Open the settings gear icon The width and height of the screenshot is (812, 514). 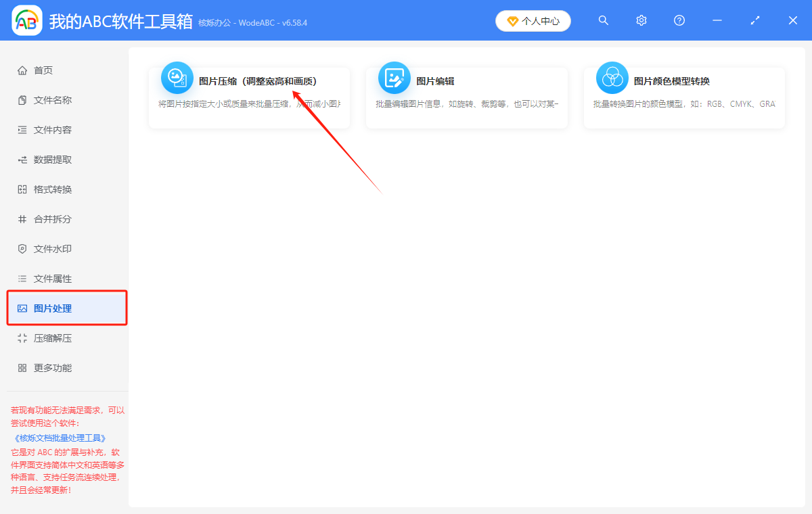(x=641, y=20)
